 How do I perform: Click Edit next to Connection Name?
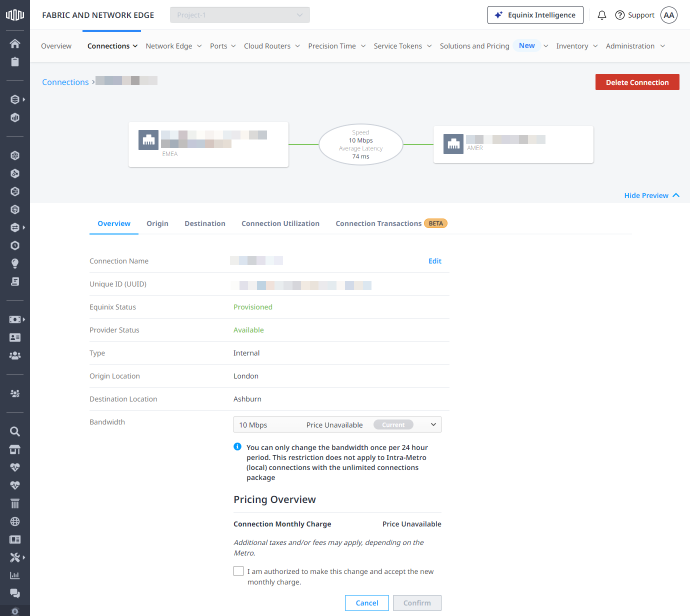435,261
